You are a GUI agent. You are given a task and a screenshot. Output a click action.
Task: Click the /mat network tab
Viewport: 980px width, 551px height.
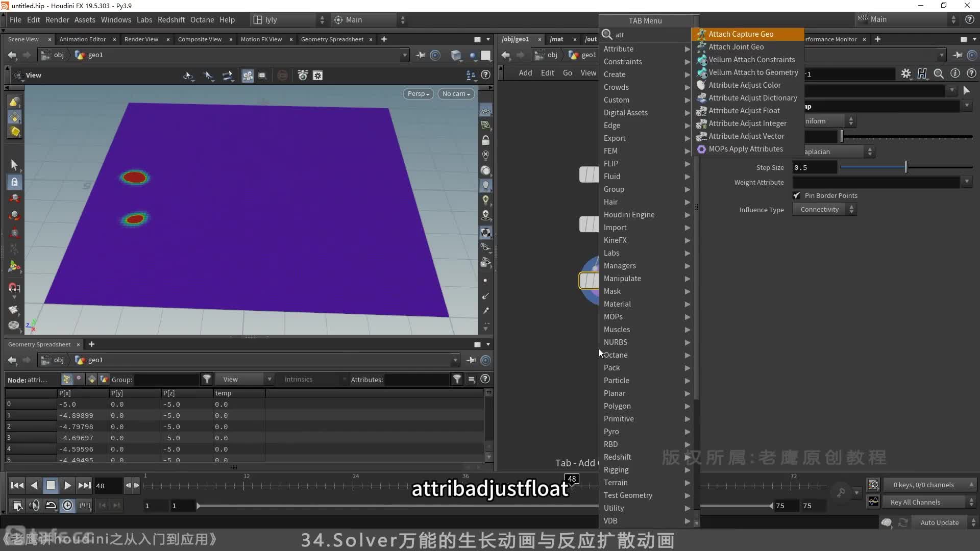[556, 39]
